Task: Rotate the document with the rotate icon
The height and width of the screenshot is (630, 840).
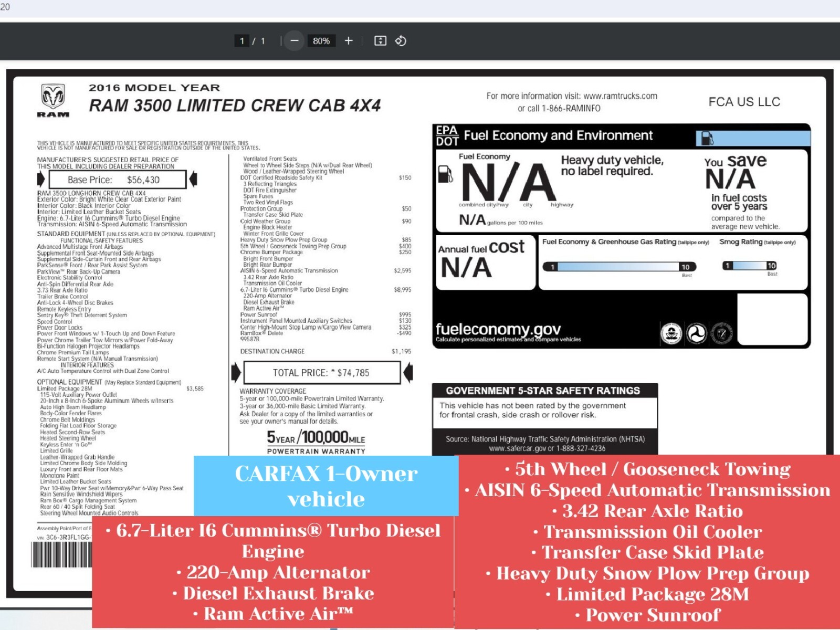Action: (401, 41)
